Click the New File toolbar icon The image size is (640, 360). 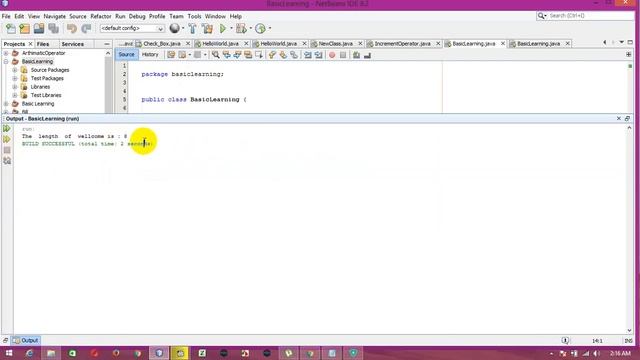point(11,29)
